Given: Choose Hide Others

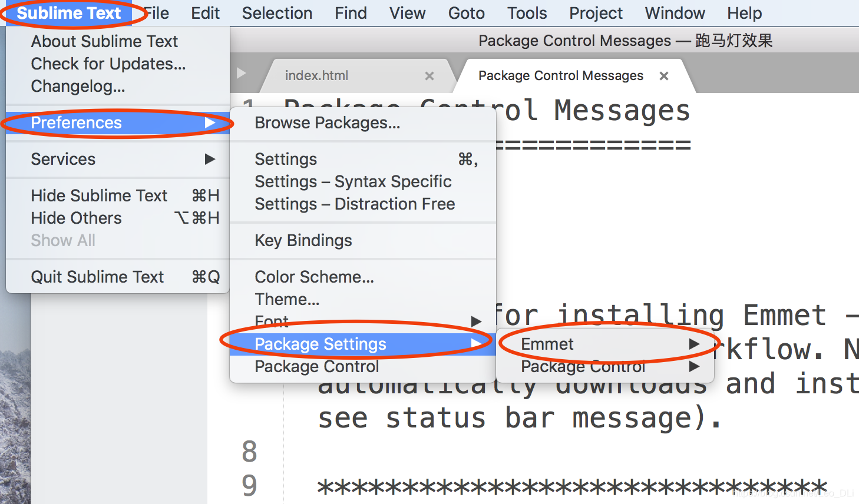Looking at the screenshot, I should (118, 218).
